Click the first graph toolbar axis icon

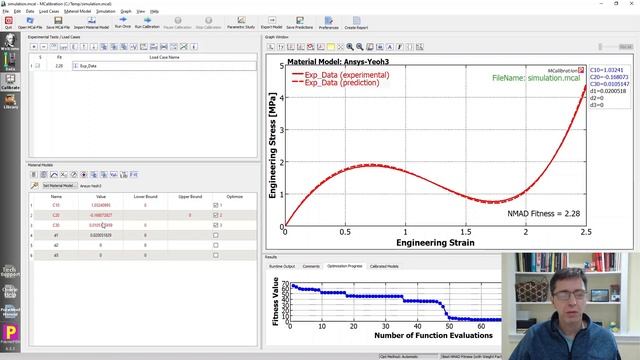click(x=271, y=47)
